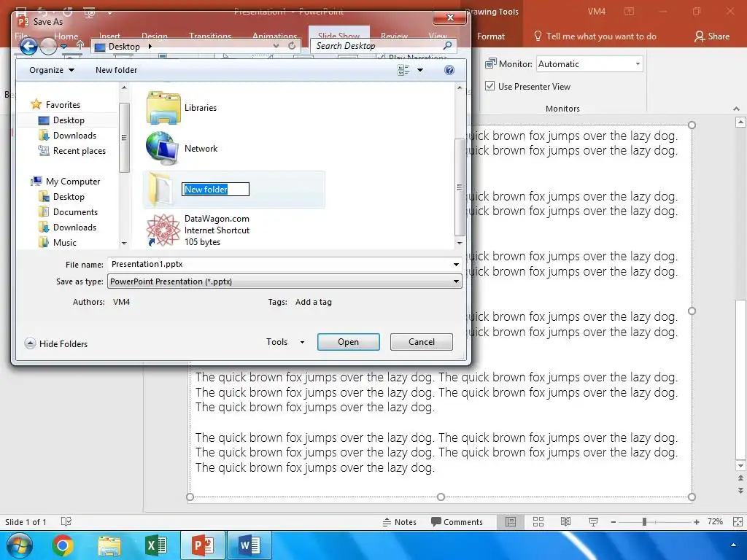Screen dimensions: 747x560
Task: Open Chrome from the taskbar
Action: click(63, 545)
